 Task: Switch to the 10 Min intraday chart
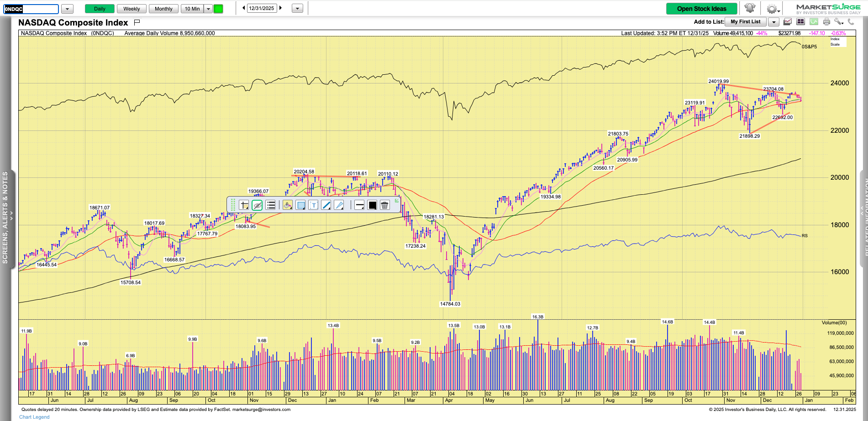coord(192,9)
